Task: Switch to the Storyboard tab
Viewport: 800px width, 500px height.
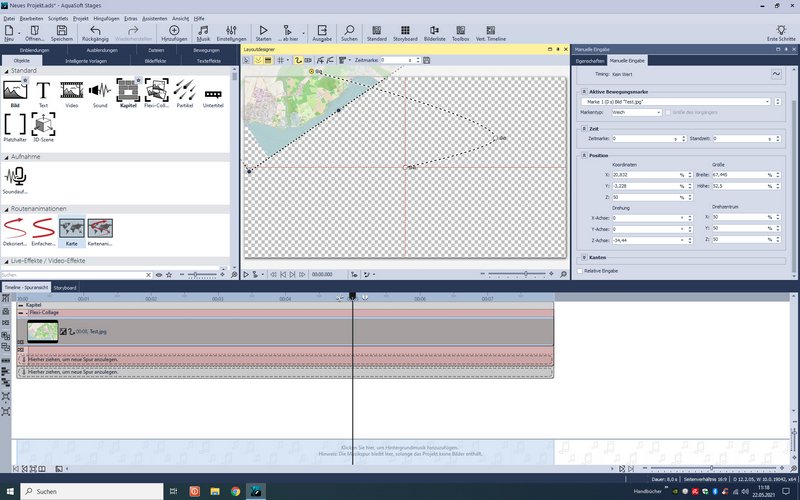Action: pos(65,287)
